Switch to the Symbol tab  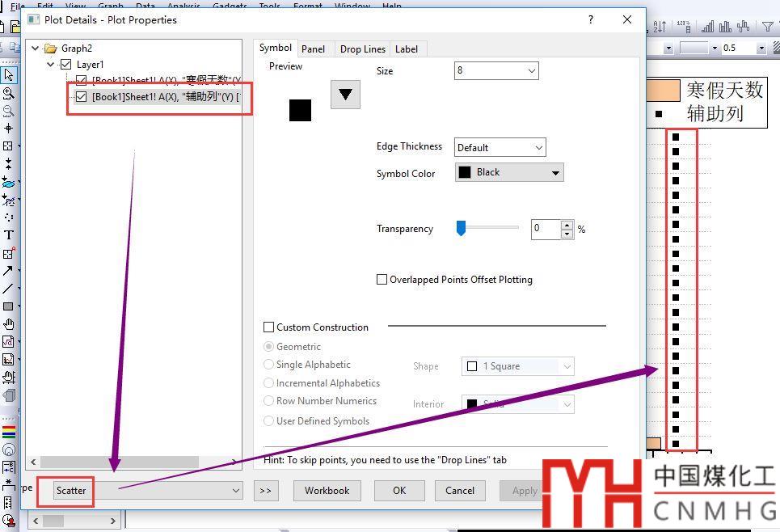click(x=275, y=48)
